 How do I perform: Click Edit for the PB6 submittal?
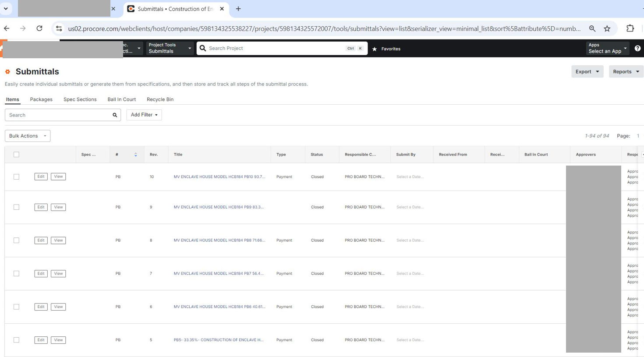pos(41,307)
